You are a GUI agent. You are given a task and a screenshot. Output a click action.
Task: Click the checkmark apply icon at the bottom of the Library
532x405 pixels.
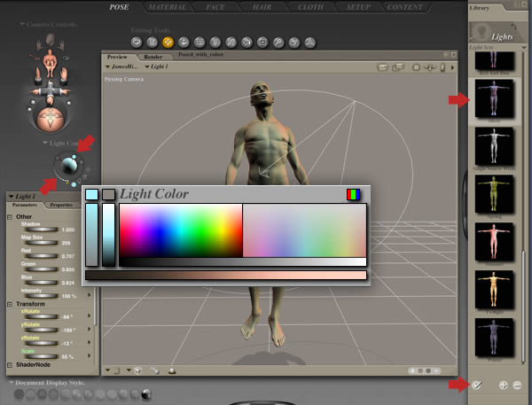tap(477, 386)
